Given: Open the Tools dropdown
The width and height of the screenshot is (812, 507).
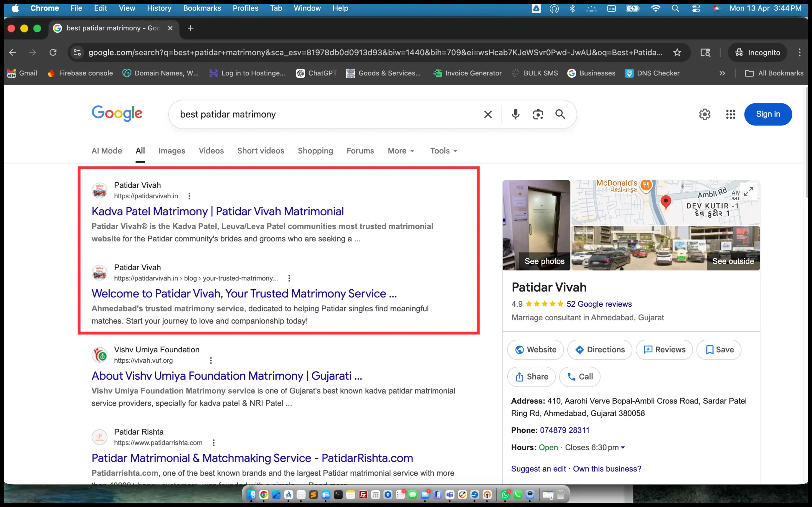Looking at the screenshot, I should point(443,151).
